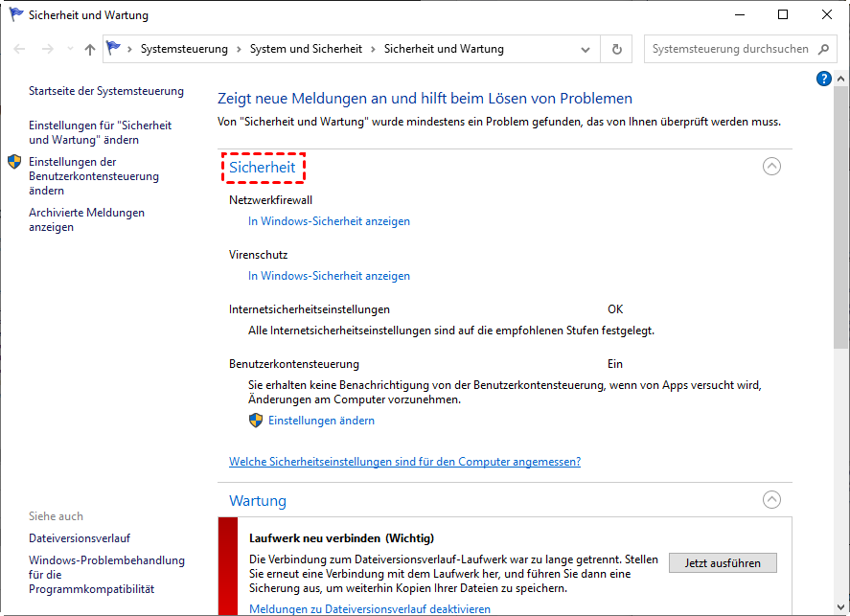Image resolution: width=850 pixels, height=616 pixels.
Task: Click the shield icon beside Benutzerkontensteuerung sidebar link
Action: (x=14, y=162)
